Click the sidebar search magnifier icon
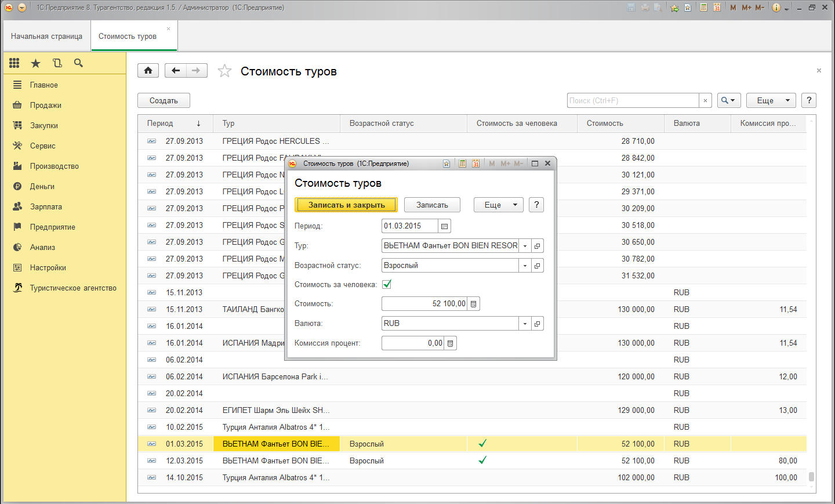 point(78,63)
